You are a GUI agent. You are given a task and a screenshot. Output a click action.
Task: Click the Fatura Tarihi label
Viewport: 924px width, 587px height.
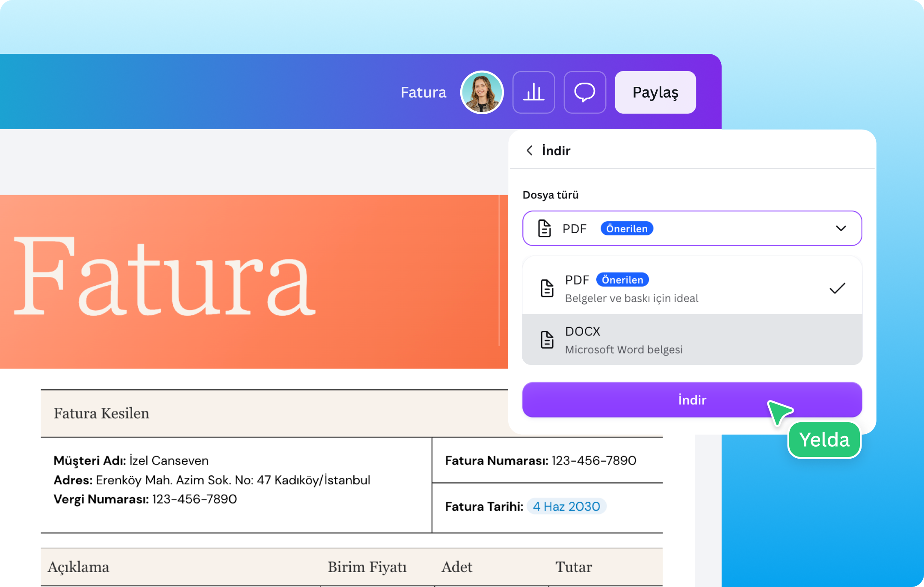tap(484, 507)
